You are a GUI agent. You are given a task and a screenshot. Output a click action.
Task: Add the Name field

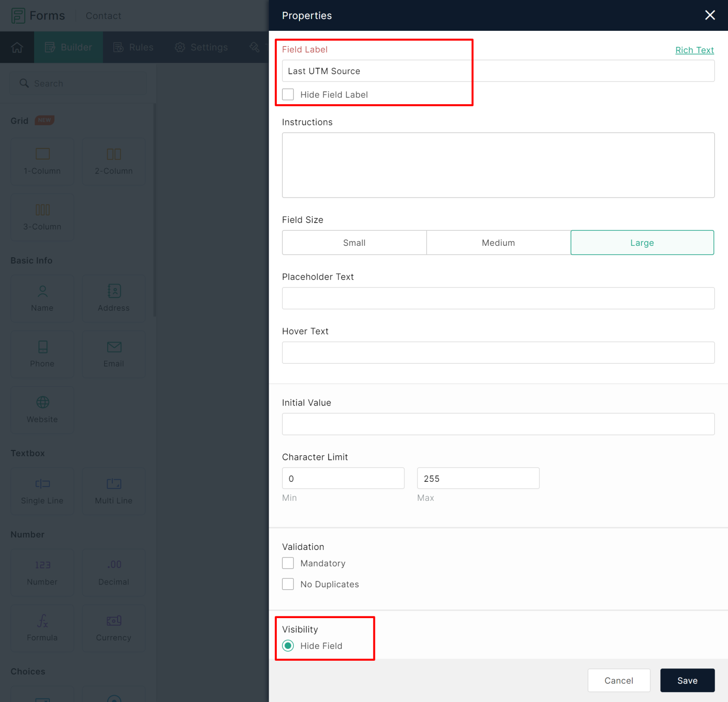[42, 298]
